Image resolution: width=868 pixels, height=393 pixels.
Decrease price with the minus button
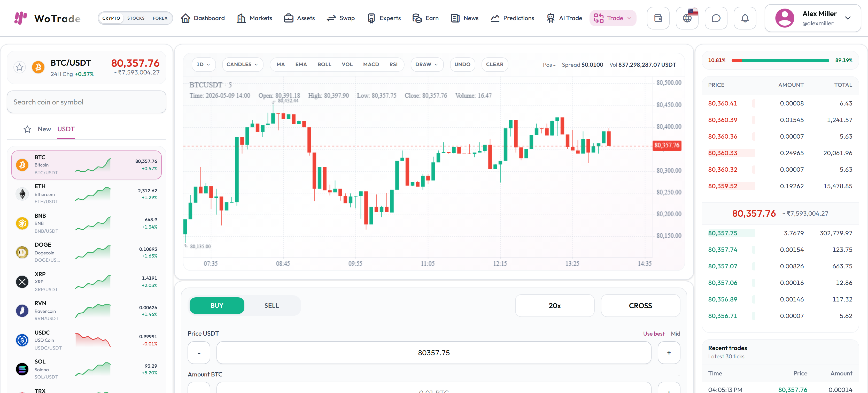click(x=199, y=353)
